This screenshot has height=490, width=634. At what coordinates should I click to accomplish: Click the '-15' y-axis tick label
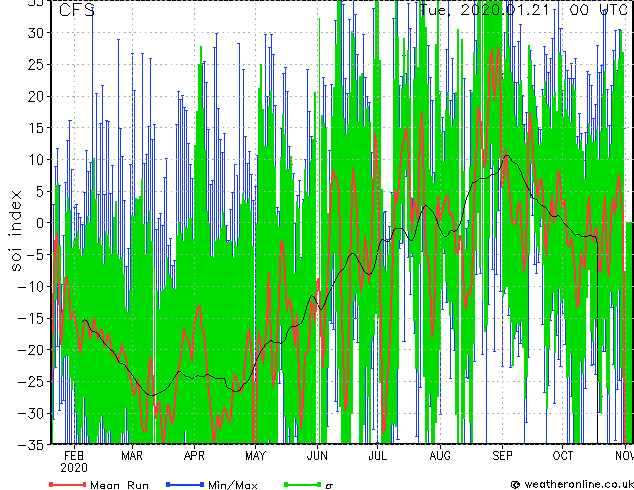pyautogui.click(x=31, y=318)
